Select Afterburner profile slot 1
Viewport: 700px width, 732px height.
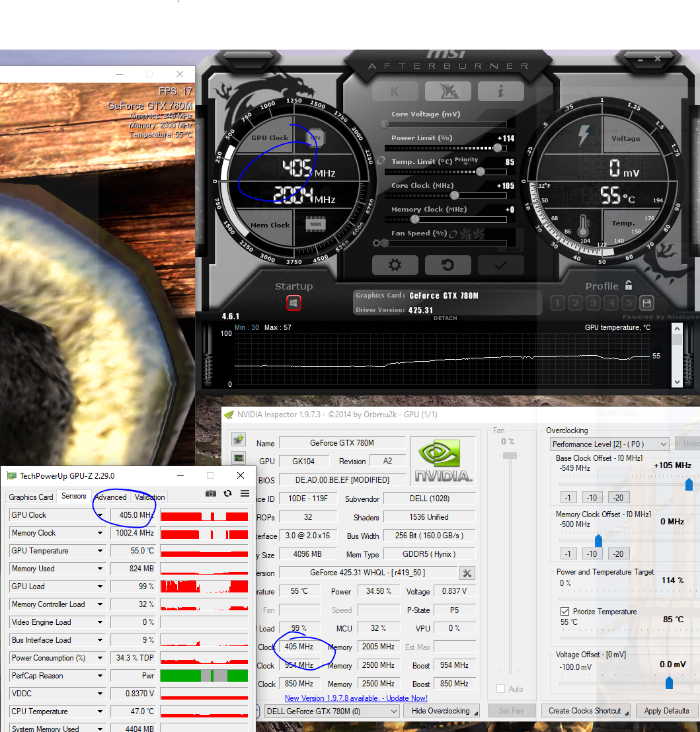pos(557,303)
